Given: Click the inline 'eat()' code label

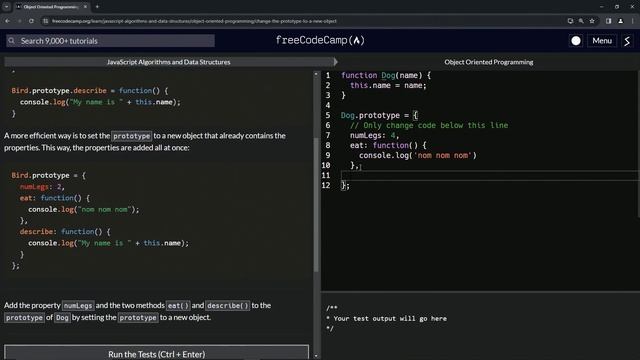Looking at the screenshot, I should (178, 305).
